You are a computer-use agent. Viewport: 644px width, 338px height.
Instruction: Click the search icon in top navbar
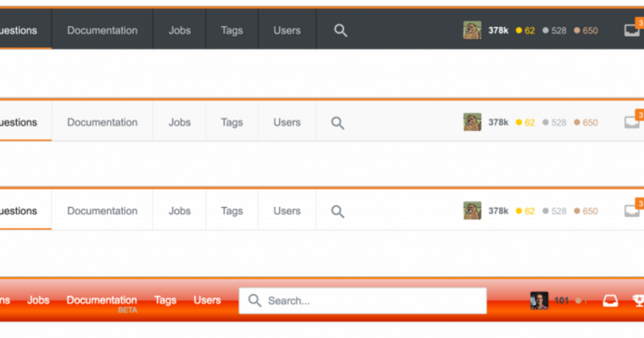click(x=340, y=30)
